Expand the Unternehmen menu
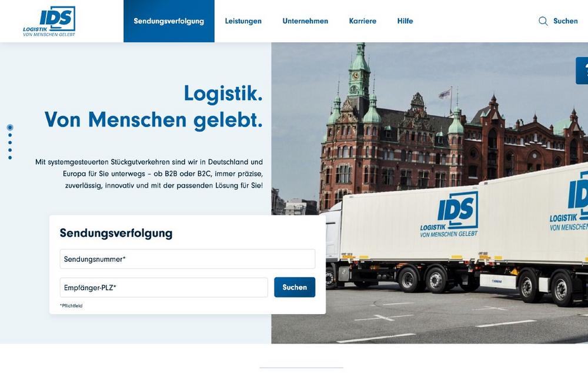Screen dimensions: 588x373 305,21
